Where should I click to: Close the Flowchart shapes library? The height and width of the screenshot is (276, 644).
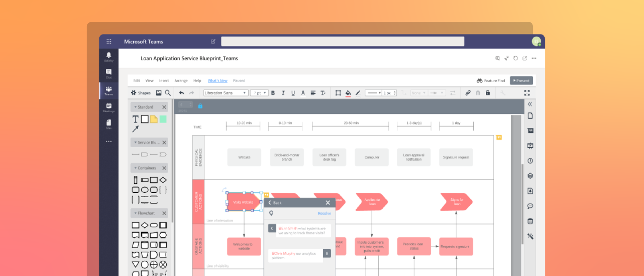pos(164,213)
